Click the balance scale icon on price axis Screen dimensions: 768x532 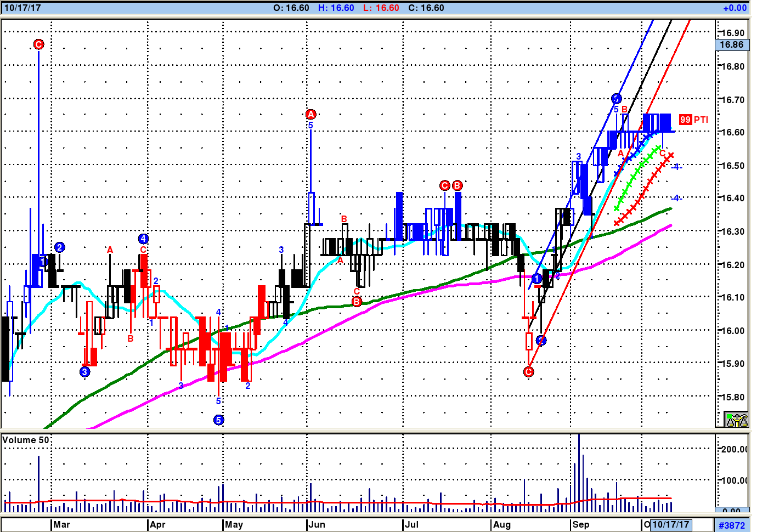pos(736,420)
